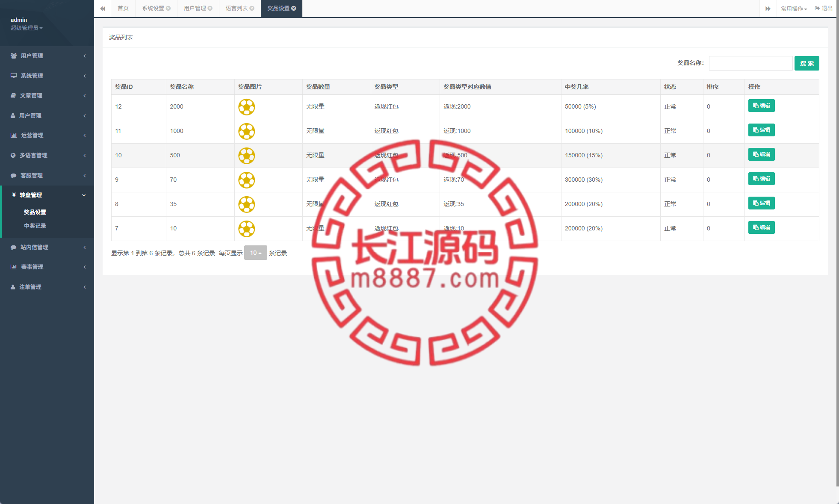The height and width of the screenshot is (504, 839).
Task: Open the page size 10 dropdown
Action: (256, 253)
